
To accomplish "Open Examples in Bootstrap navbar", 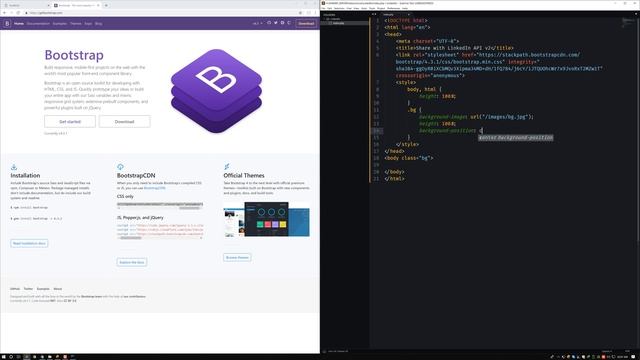I will (60, 24).
